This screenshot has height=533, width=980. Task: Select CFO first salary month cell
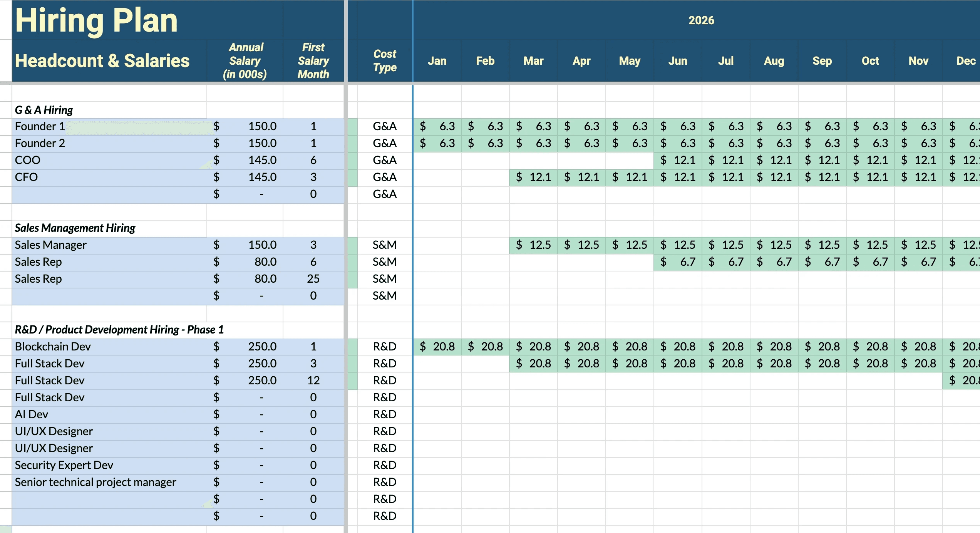[313, 177]
